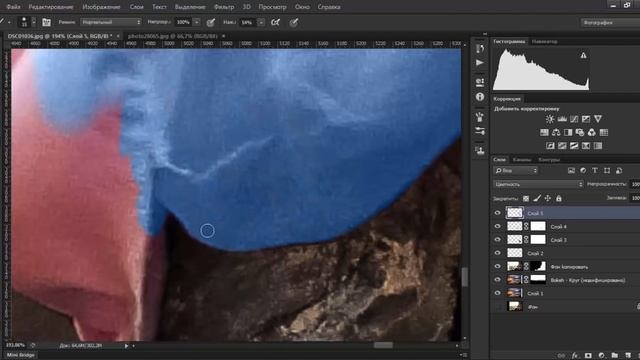Add a Threshold adjustment
The width and height of the screenshot is (640, 360).
pos(574,146)
